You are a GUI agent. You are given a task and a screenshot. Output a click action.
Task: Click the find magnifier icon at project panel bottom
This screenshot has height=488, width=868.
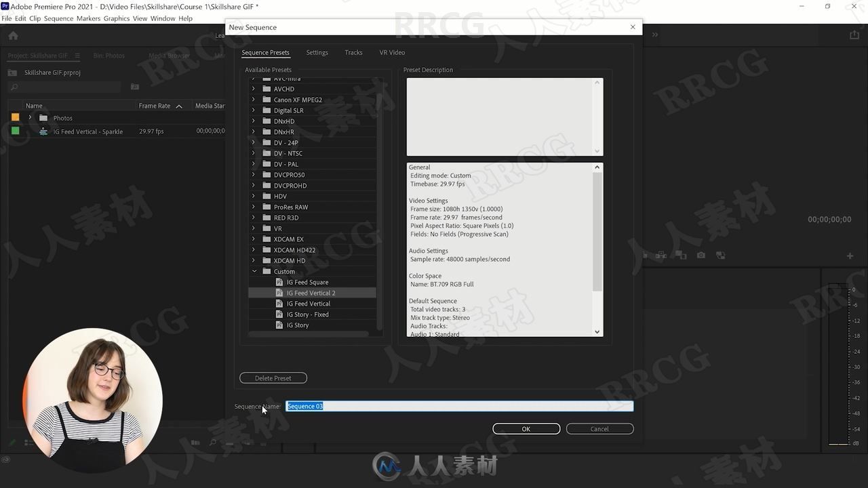click(213, 443)
